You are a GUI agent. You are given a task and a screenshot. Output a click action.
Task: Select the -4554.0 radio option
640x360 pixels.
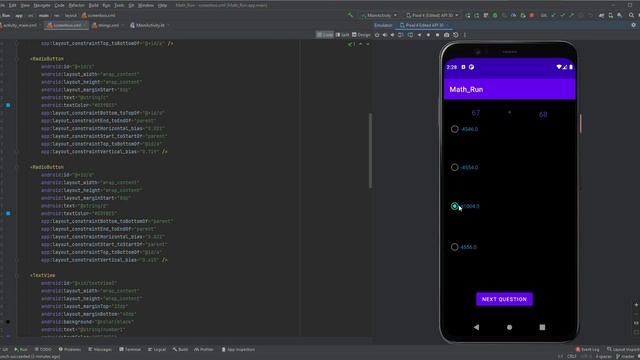click(x=464, y=167)
